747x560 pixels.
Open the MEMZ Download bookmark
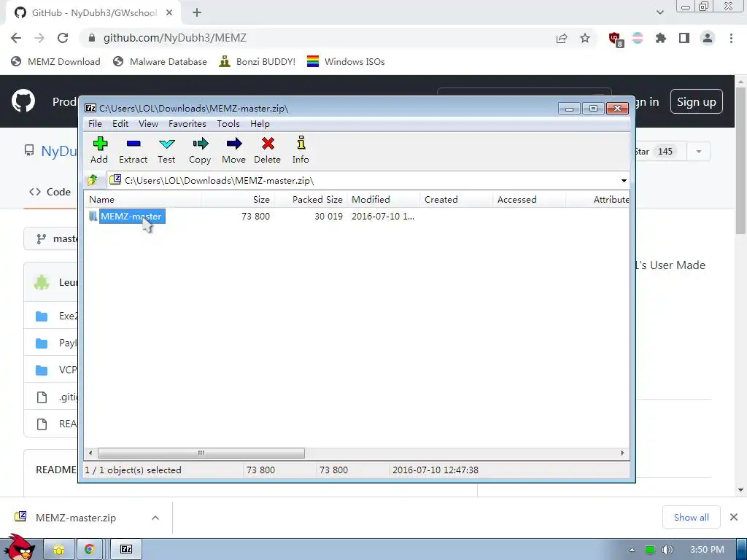55,61
